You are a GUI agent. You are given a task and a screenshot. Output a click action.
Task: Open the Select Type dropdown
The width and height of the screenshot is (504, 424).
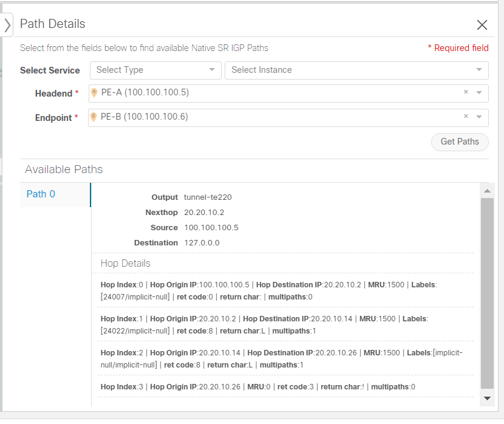click(x=155, y=70)
